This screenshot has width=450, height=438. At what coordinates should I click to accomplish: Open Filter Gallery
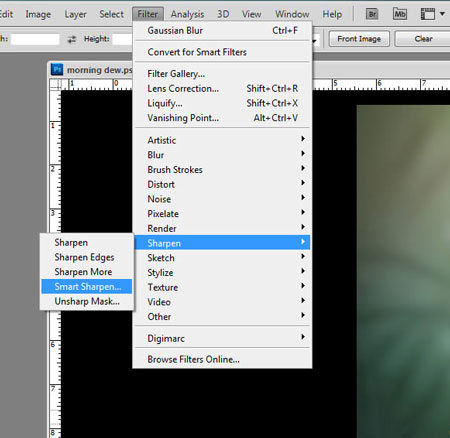(x=222, y=74)
